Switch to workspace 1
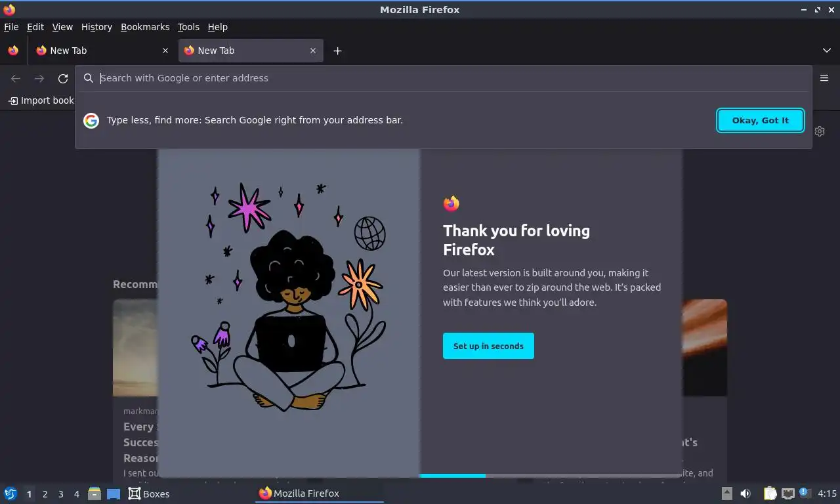 pos(29,493)
